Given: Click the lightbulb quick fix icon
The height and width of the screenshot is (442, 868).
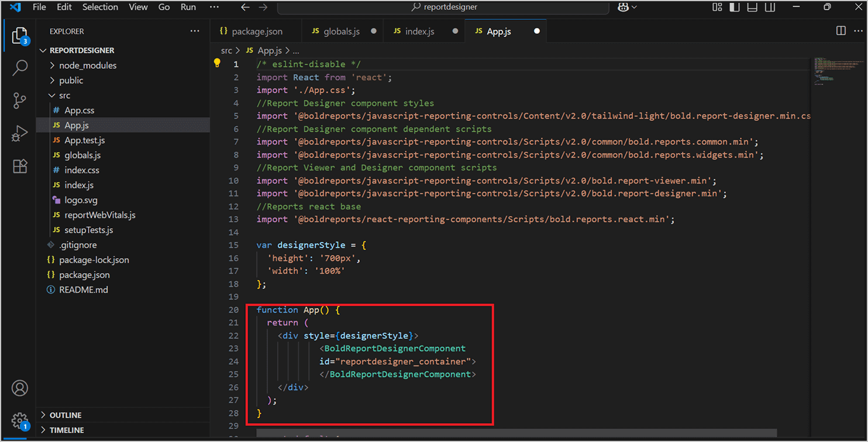Looking at the screenshot, I should click(x=217, y=63).
